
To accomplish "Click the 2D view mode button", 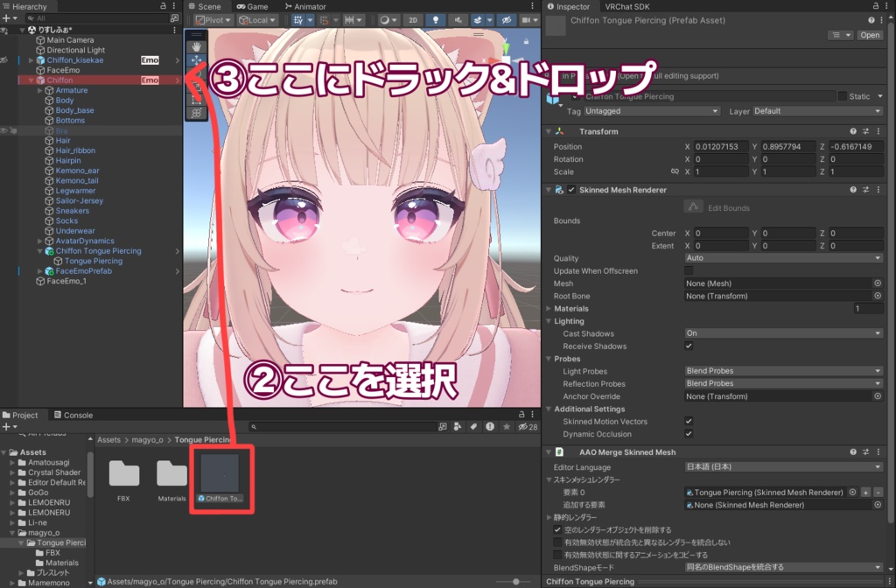I will (413, 20).
